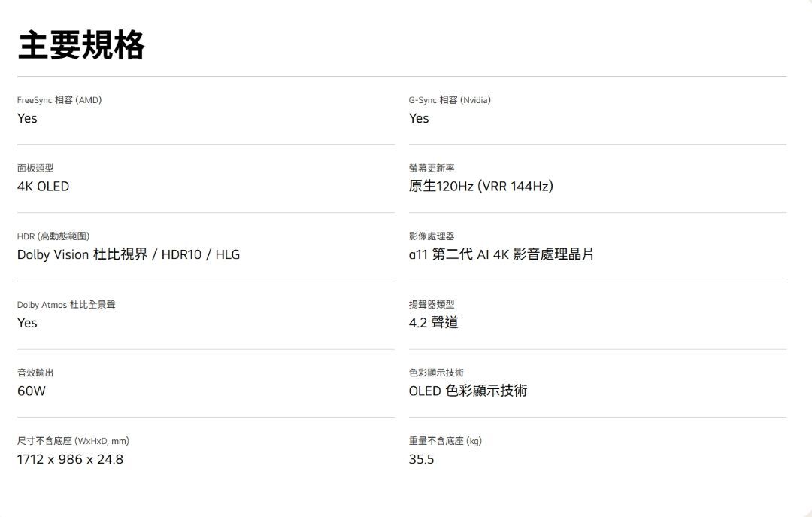812x517 pixels.
Task: Click the Dolby Atmos 杜比全景聲 label
Action: pyautogui.click(x=66, y=305)
